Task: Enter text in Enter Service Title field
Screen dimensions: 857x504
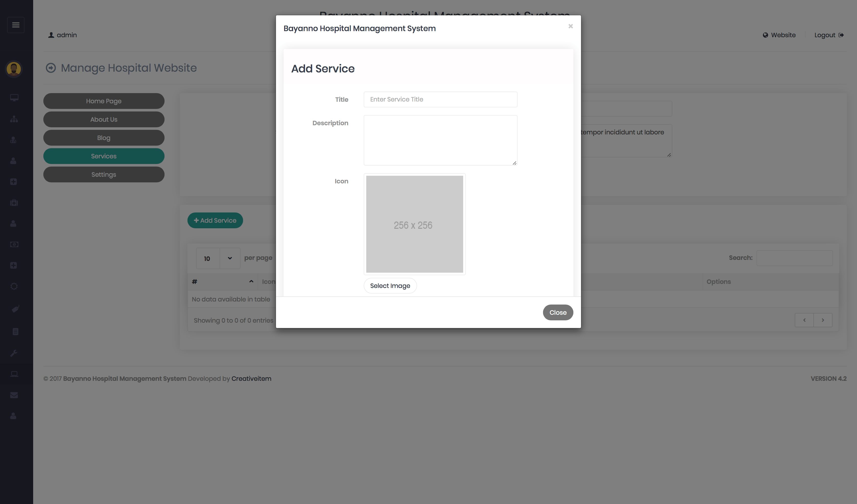Action: (440, 99)
